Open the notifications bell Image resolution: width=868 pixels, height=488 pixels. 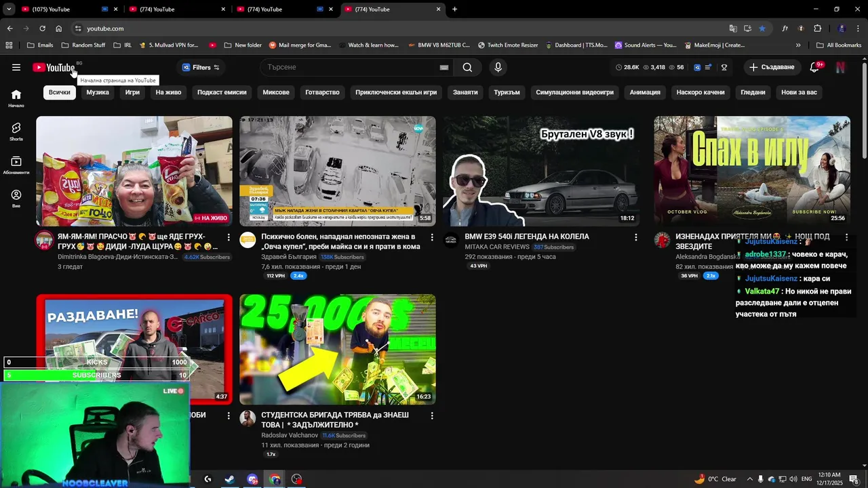coord(815,67)
